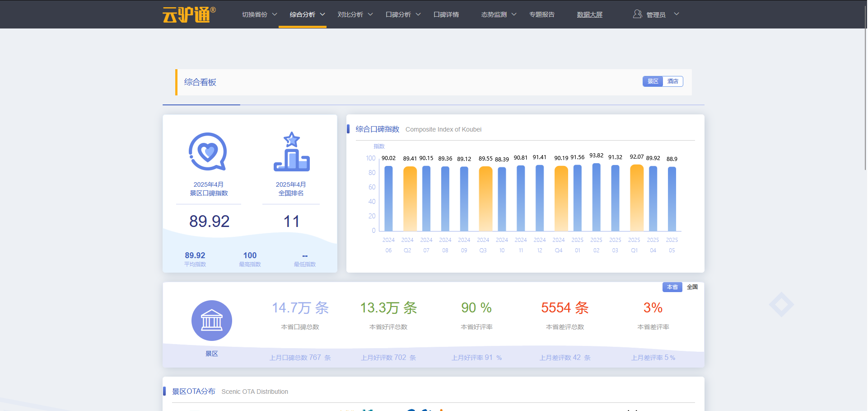The height and width of the screenshot is (411, 868).
Task: Click the orange 2025 Q1 bar
Action: click(x=637, y=198)
